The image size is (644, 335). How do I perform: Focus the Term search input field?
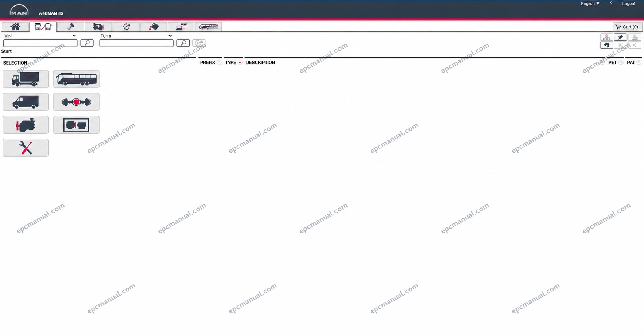(x=136, y=43)
